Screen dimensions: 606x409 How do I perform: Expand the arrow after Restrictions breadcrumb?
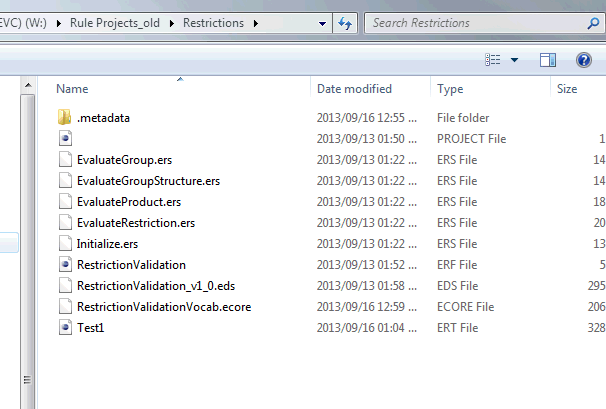256,24
